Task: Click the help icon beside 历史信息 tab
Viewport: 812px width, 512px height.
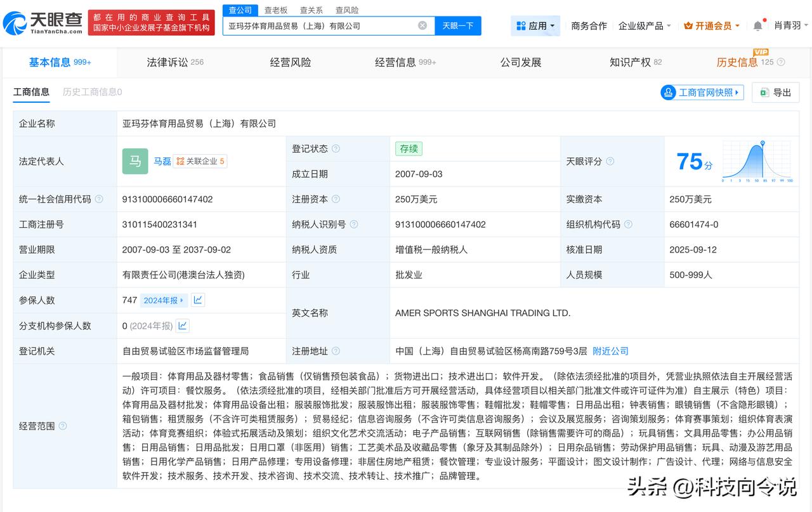Action: tap(781, 62)
